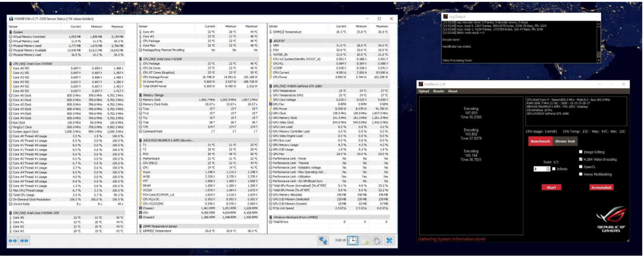Decrease Runs with the spinner down arrow
644x257 pixels.
pyautogui.click(x=548, y=170)
